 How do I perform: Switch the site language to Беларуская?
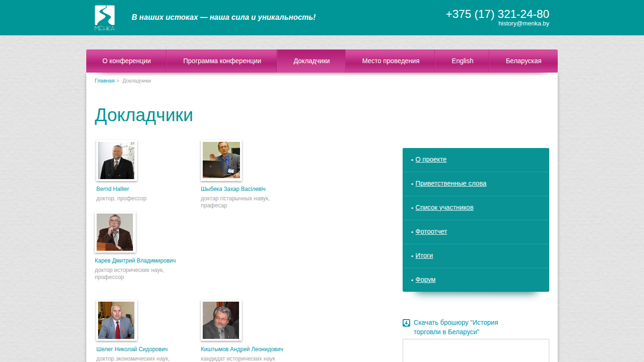coord(523,61)
